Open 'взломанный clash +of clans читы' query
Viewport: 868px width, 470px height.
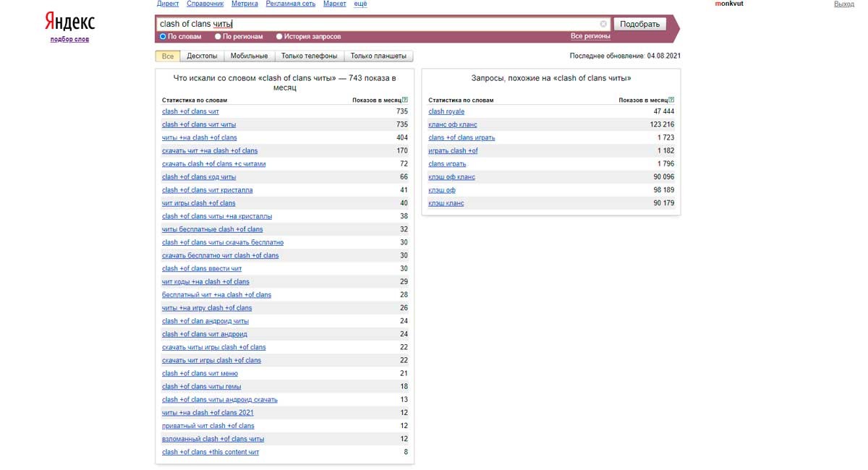pyautogui.click(x=213, y=439)
